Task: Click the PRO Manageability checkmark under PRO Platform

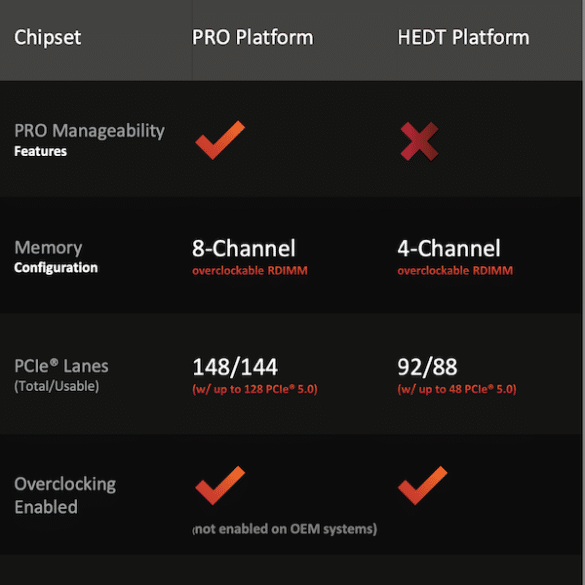Action: [220, 140]
